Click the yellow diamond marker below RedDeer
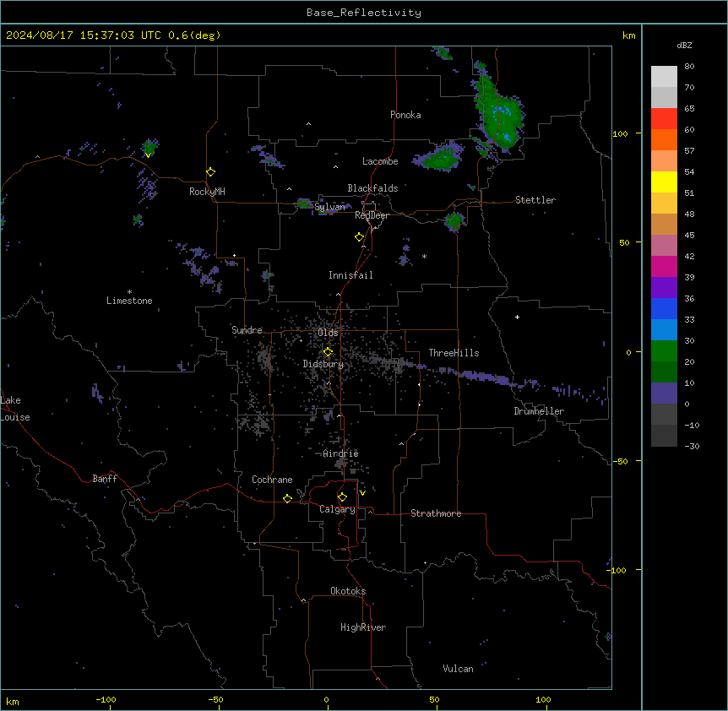Image resolution: width=728 pixels, height=711 pixels. [360, 237]
